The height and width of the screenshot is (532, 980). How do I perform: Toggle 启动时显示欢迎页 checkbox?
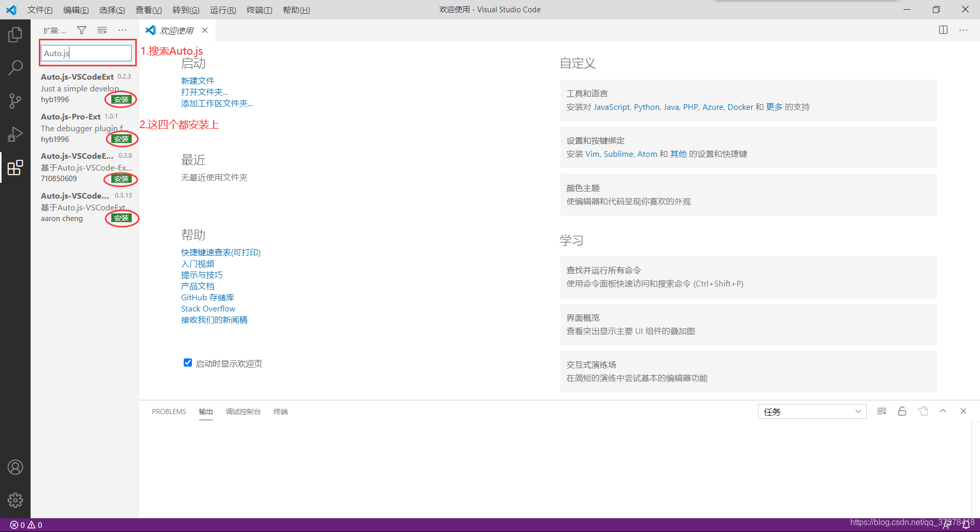188,362
